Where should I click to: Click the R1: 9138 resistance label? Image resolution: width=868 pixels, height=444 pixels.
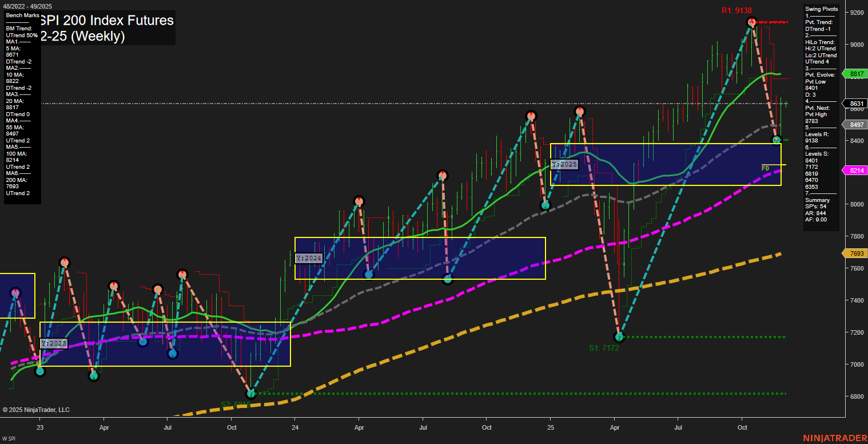click(736, 10)
